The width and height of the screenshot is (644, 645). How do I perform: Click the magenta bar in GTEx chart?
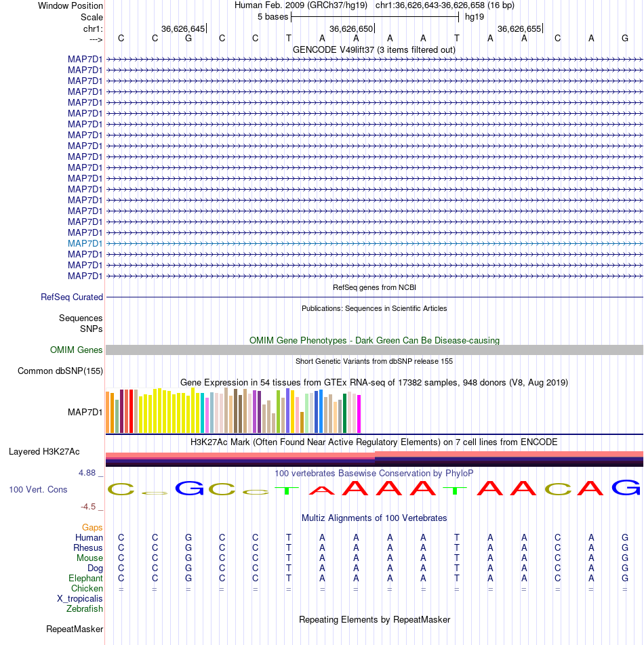(x=359, y=414)
